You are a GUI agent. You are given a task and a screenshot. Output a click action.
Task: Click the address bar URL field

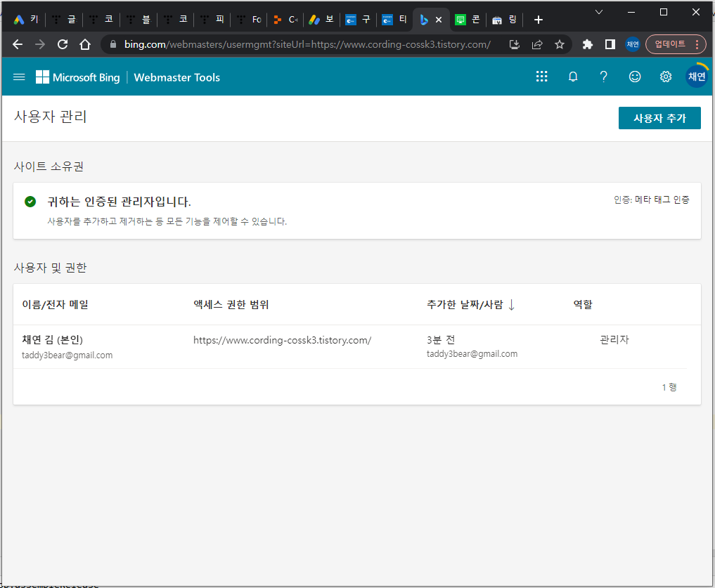pos(307,44)
